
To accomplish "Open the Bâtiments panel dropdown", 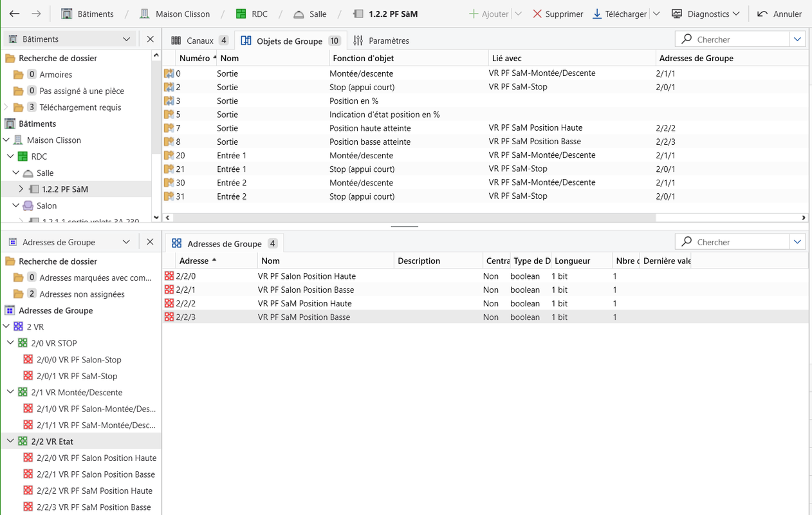I will [127, 39].
